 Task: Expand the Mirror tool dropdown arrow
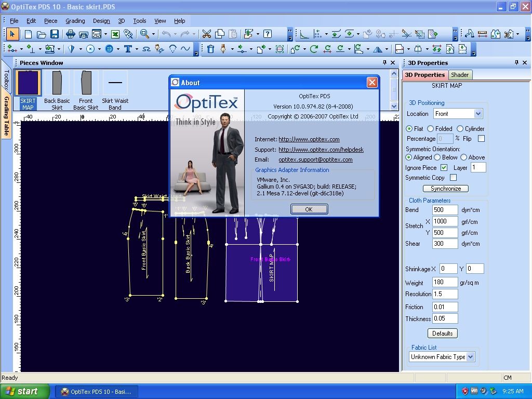(x=387, y=49)
